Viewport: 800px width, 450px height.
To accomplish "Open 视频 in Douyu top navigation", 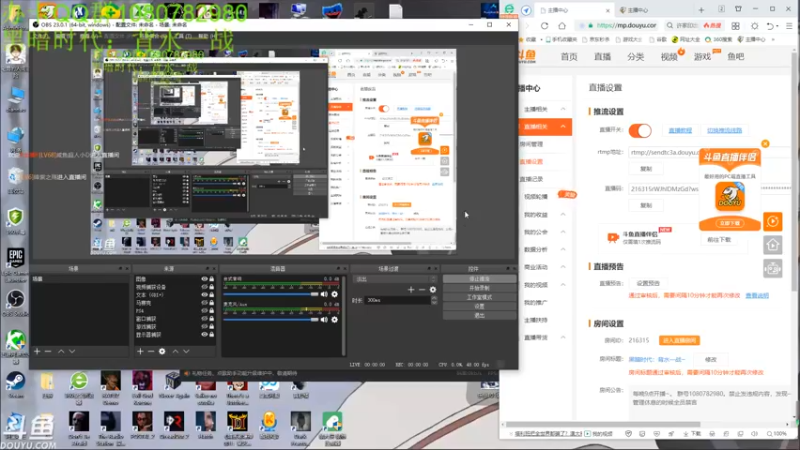I will click(x=669, y=57).
